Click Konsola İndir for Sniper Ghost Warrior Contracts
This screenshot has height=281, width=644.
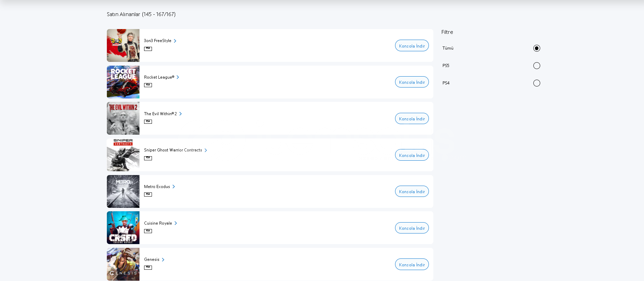(x=412, y=155)
